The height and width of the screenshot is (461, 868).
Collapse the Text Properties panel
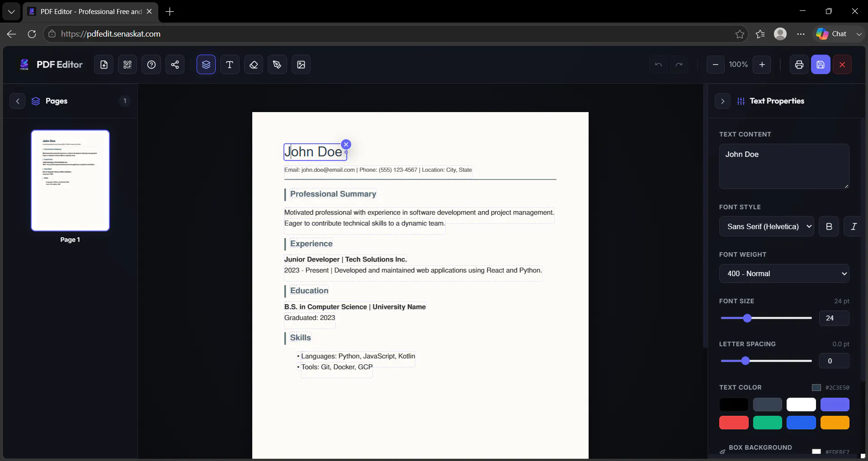[x=722, y=101]
